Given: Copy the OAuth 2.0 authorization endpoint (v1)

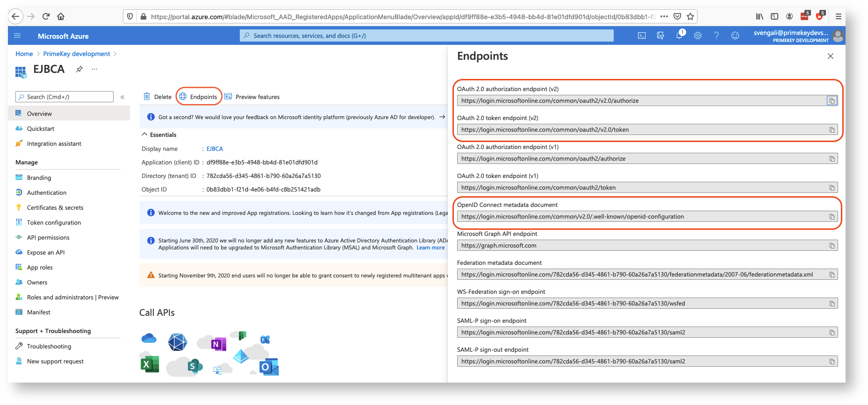Looking at the screenshot, I should pos(832,159).
